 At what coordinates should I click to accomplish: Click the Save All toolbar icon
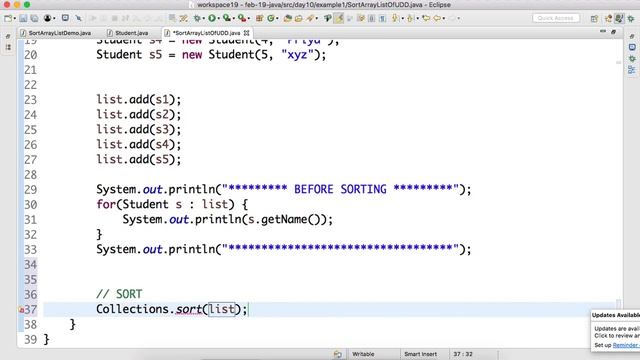click(x=35, y=18)
